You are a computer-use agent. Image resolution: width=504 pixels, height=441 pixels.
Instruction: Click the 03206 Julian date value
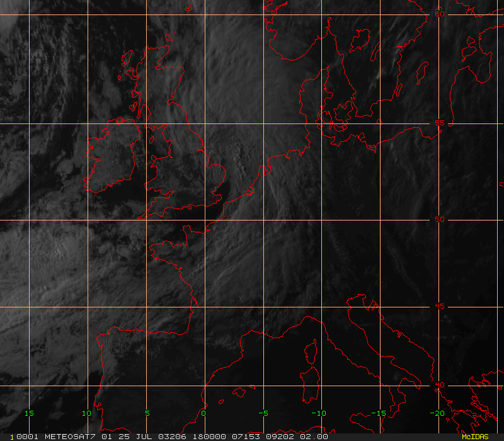(x=172, y=437)
